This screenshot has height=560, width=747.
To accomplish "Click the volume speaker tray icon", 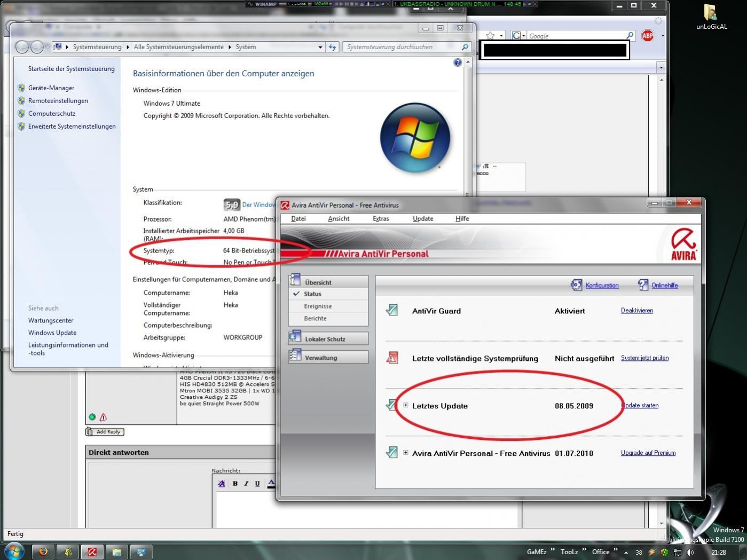I will pos(690,552).
